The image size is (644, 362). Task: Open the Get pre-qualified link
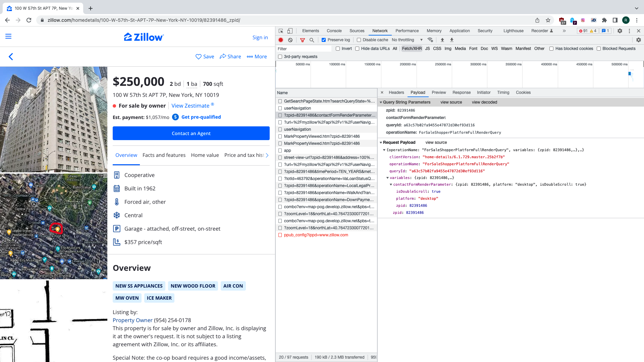pyautogui.click(x=201, y=117)
